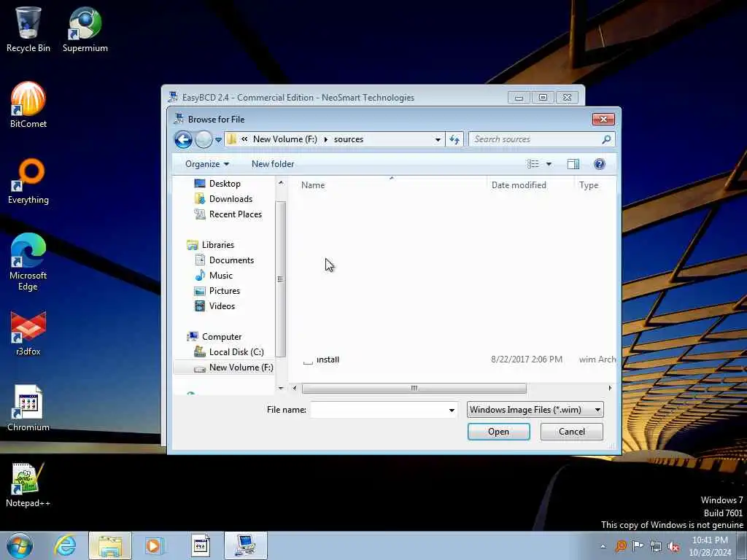
Task: Open more view options arrow
Action: [549, 164]
